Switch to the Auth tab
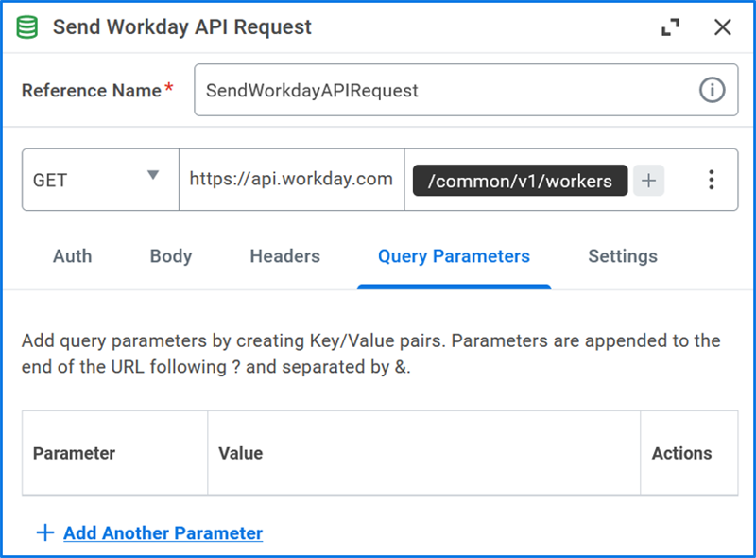This screenshot has height=558, width=756. 73,256
